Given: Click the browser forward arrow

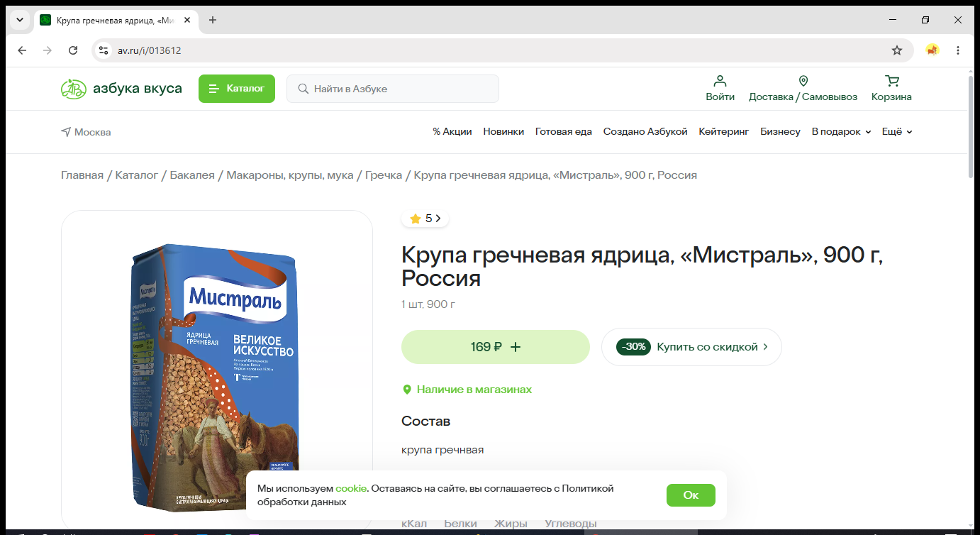Looking at the screenshot, I should click(x=48, y=50).
